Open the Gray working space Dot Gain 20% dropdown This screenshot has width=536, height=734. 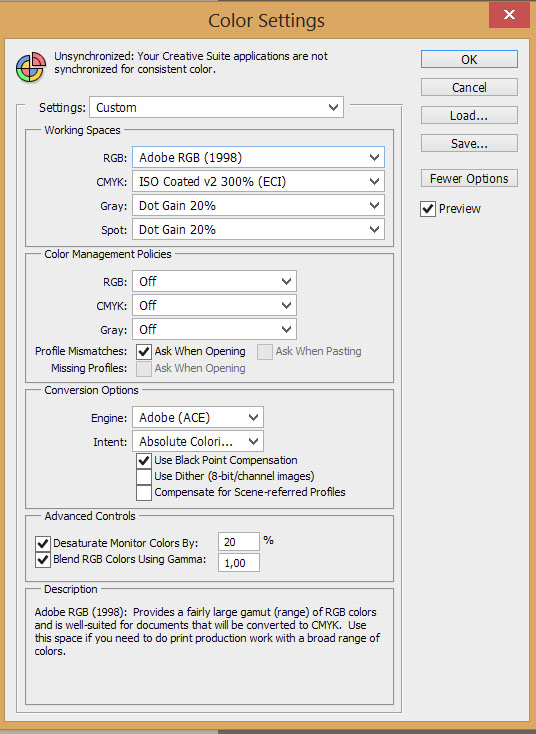click(258, 206)
